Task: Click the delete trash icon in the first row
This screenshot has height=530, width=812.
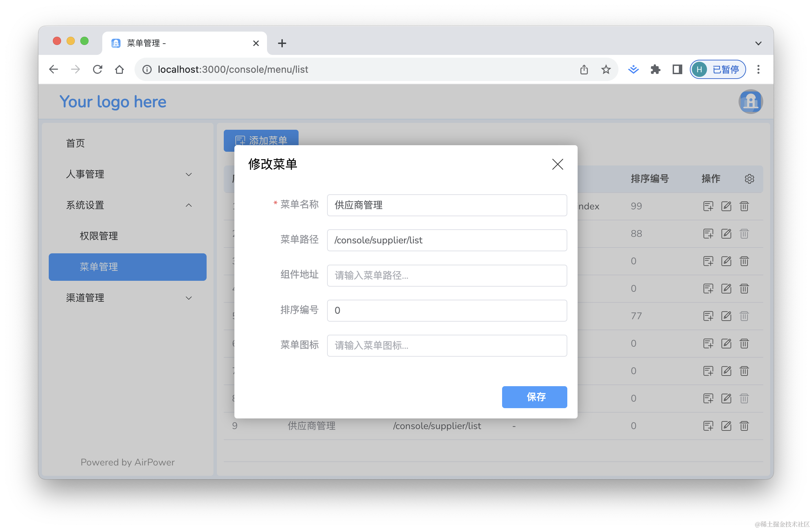Action: pos(744,206)
